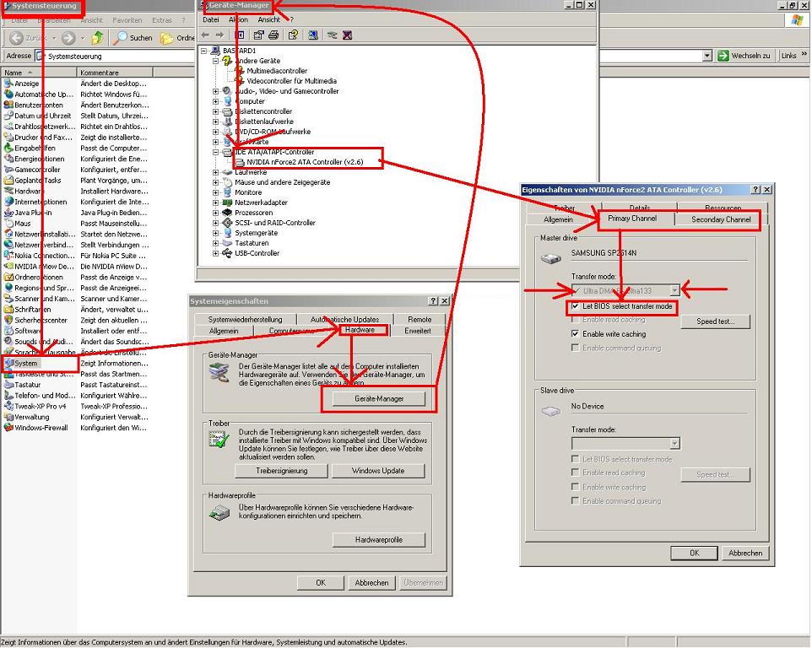This screenshot has height=648, width=812.
Task: Expand Audio-, Video- und Gamecontroller node
Action: click(x=215, y=91)
